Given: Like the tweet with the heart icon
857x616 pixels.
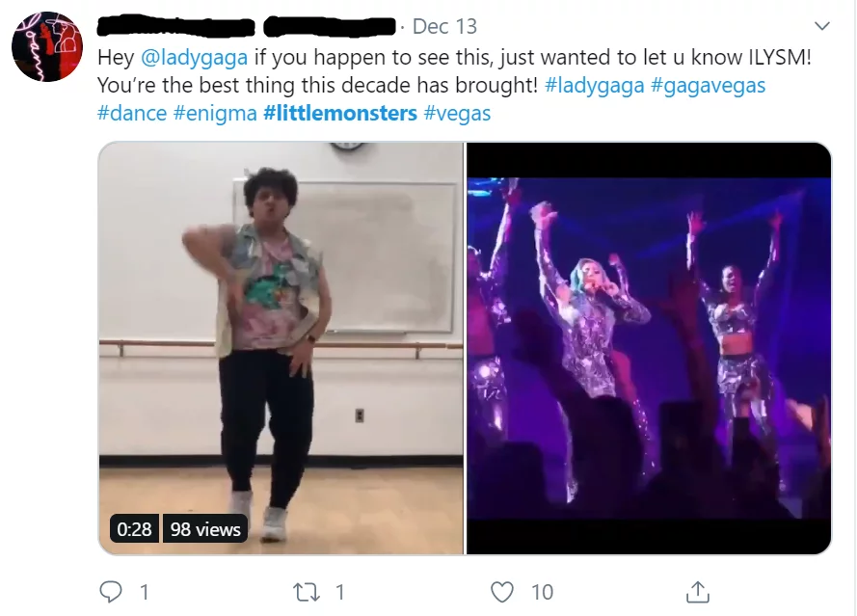Looking at the screenshot, I should click(x=502, y=590).
